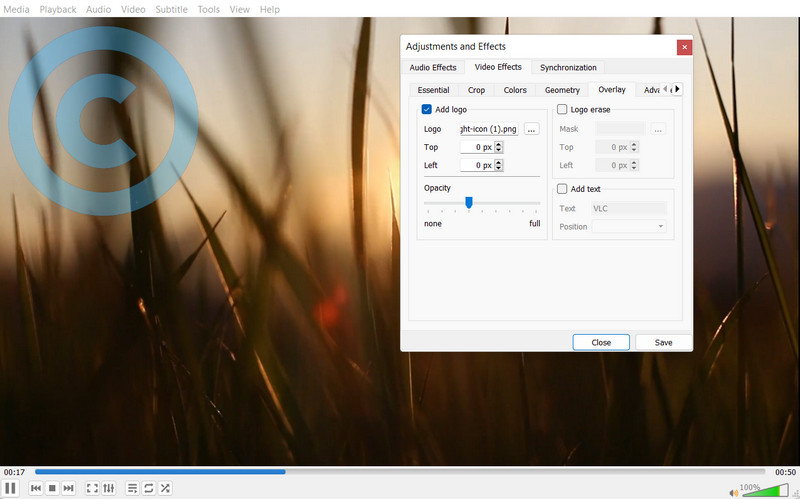Click the Logo erase Left stepper
Viewport: 800px width, 499px height.
[x=634, y=165]
